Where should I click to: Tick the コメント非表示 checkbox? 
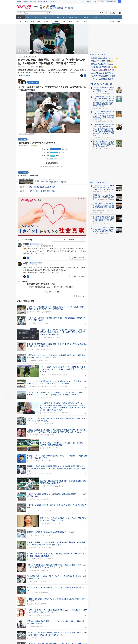[x=75, y=296]
